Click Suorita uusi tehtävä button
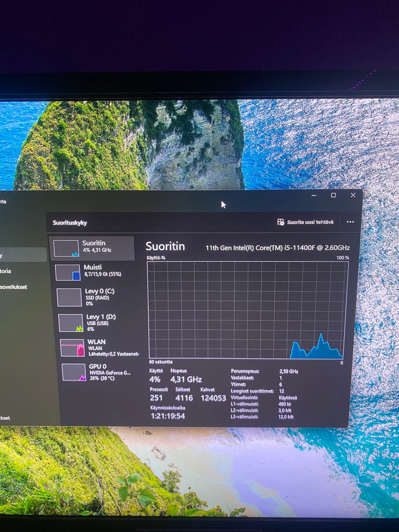The height and width of the screenshot is (532, 399). pos(305,222)
